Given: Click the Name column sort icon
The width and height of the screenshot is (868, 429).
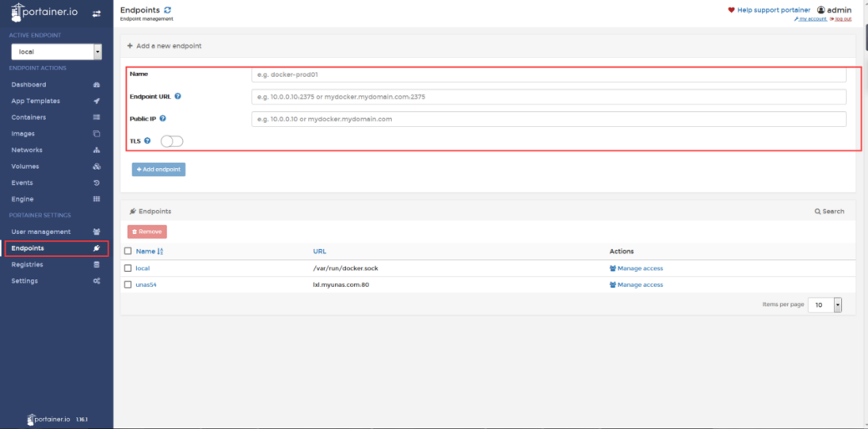Looking at the screenshot, I should [160, 251].
